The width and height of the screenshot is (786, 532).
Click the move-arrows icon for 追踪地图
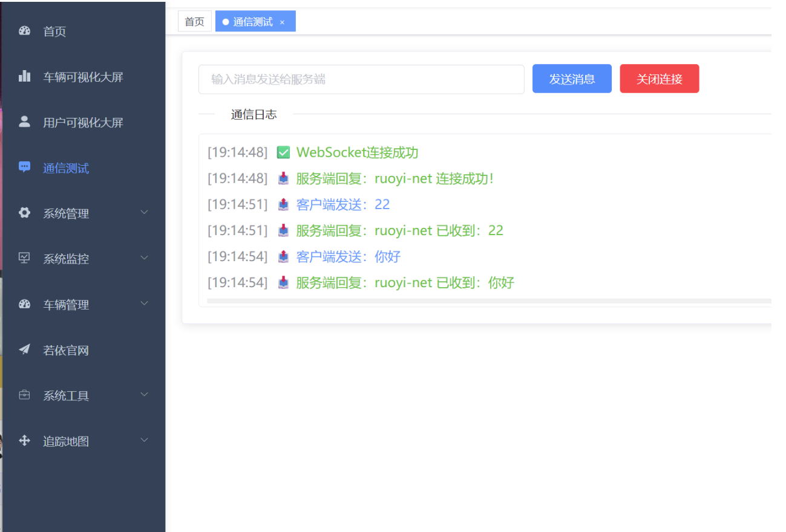click(x=25, y=441)
